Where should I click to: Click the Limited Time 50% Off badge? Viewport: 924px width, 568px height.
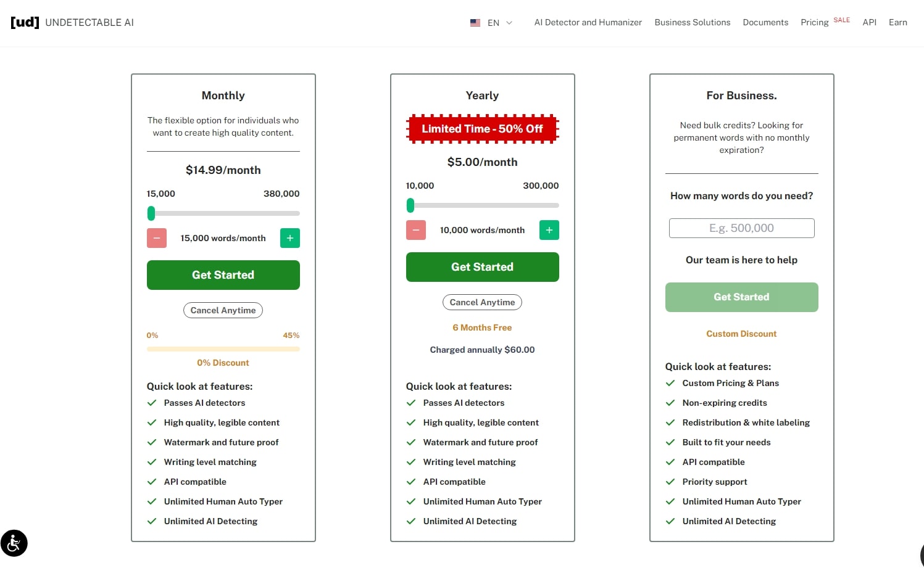482,129
